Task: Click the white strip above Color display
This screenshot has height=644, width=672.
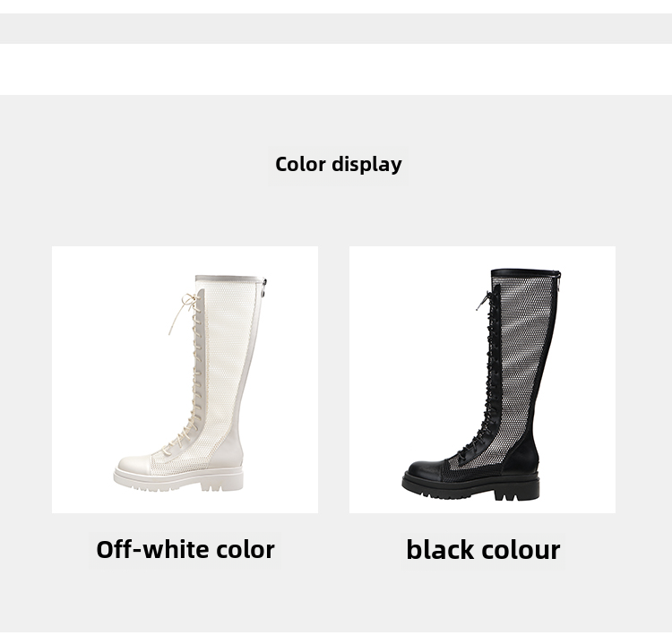Action: point(336,69)
